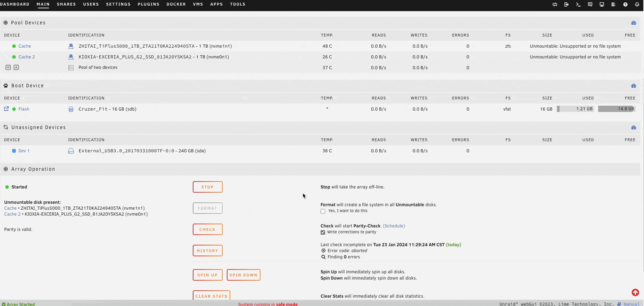Open the Cache 2 device link in Pool Devices
The width and height of the screenshot is (644, 306).
27,57
